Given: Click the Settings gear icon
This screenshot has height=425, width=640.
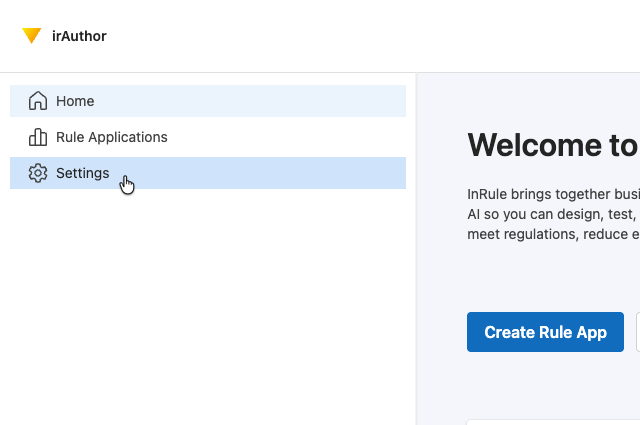Looking at the screenshot, I should pyautogui.click(x=38, y=173).
